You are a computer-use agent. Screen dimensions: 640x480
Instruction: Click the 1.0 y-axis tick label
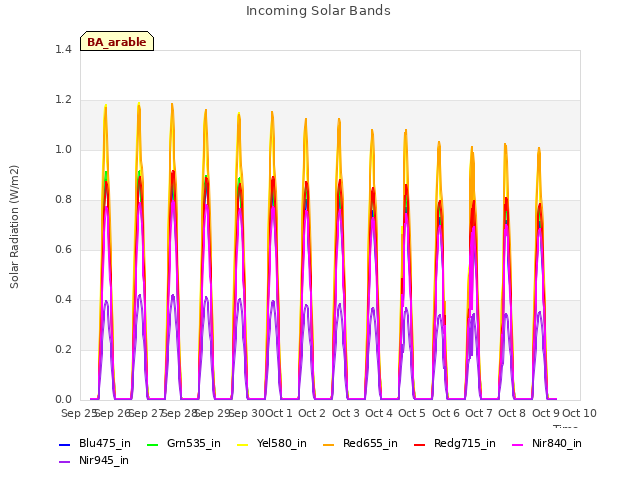pos(63,149)
